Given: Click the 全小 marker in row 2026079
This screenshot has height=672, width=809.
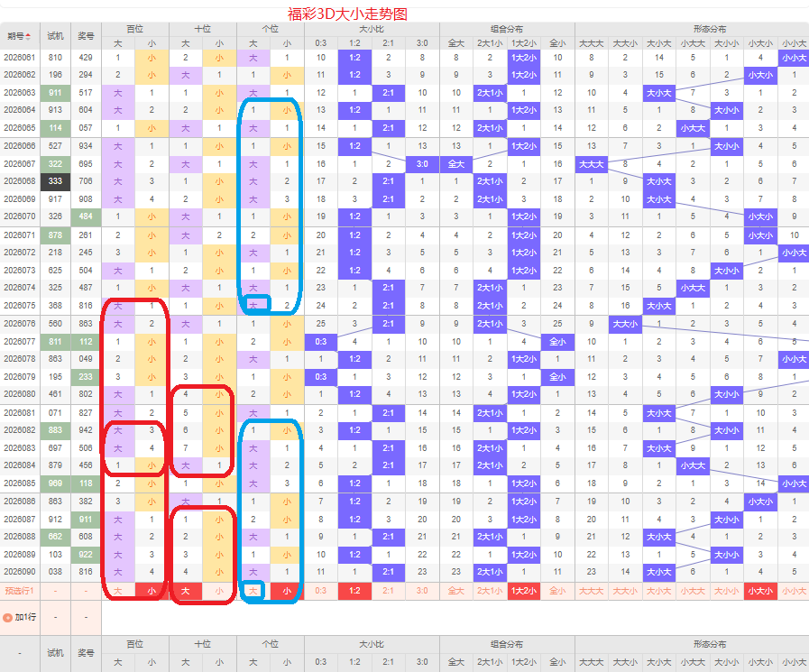Looking at the screenshot, I should pyautogui.click(x=557, y=377).
